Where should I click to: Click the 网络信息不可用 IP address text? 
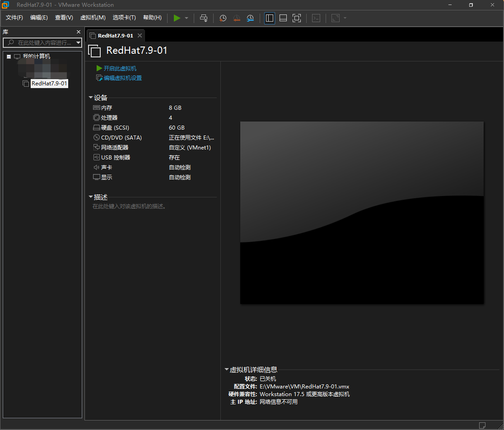[x=278, y=402]
